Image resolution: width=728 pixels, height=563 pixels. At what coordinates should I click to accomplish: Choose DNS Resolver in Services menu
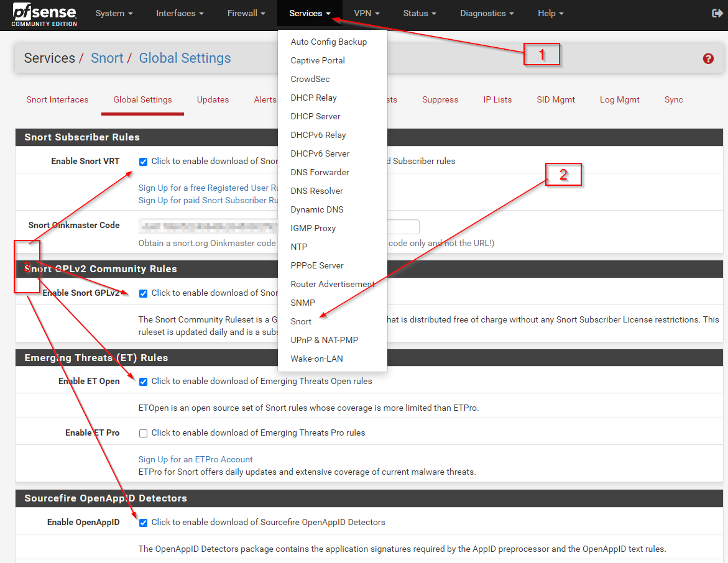coord(316,191)
